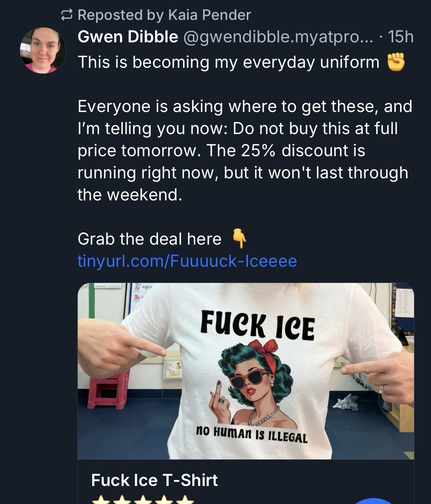Open the tinyurl.com/Fuuuuck-Iceeee link
Viewport: 431px width, 504px height.
click(x=187, y=261)
